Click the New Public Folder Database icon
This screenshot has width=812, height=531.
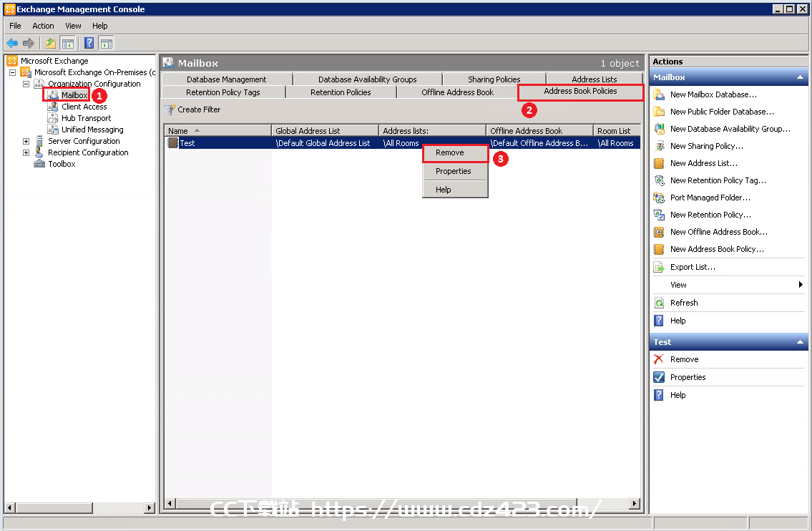(x=659, y=112)
